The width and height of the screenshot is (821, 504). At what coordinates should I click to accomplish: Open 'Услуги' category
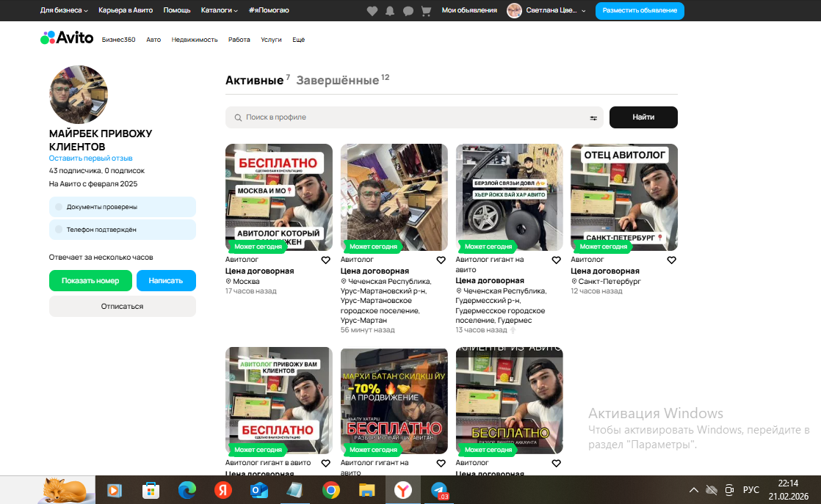point(271,40)
